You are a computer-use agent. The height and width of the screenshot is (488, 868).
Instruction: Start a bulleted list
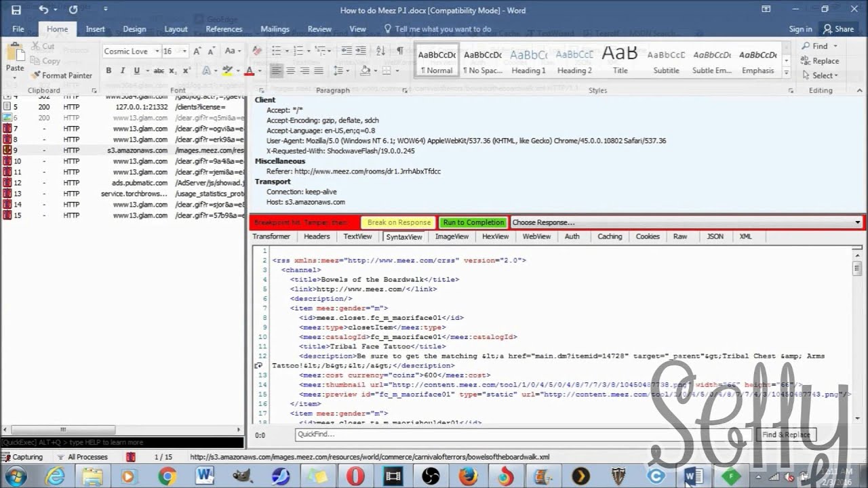tap(276, 51)
